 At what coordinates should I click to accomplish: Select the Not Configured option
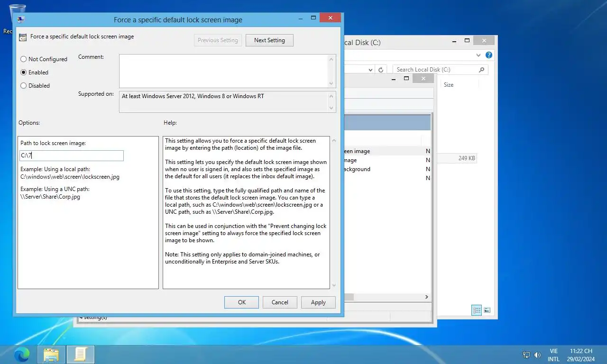point(44,59)
